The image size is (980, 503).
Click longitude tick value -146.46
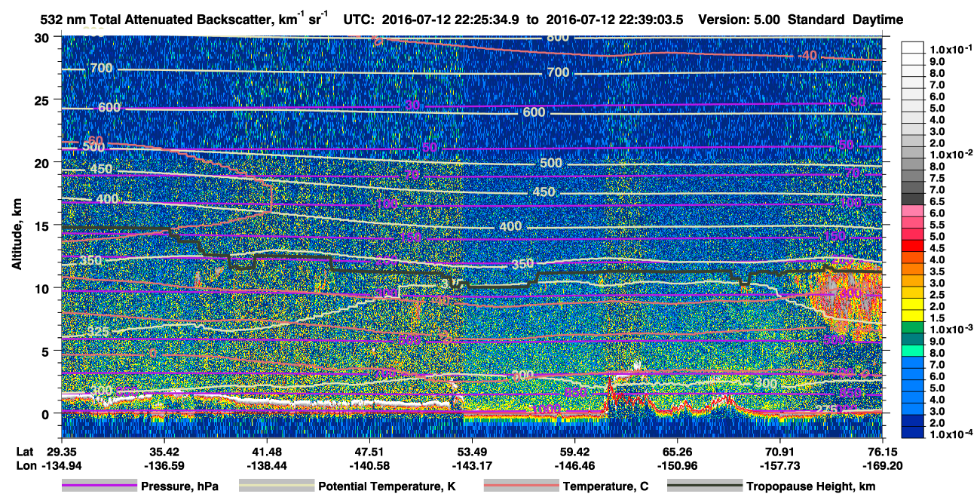[x=574, y=466]
